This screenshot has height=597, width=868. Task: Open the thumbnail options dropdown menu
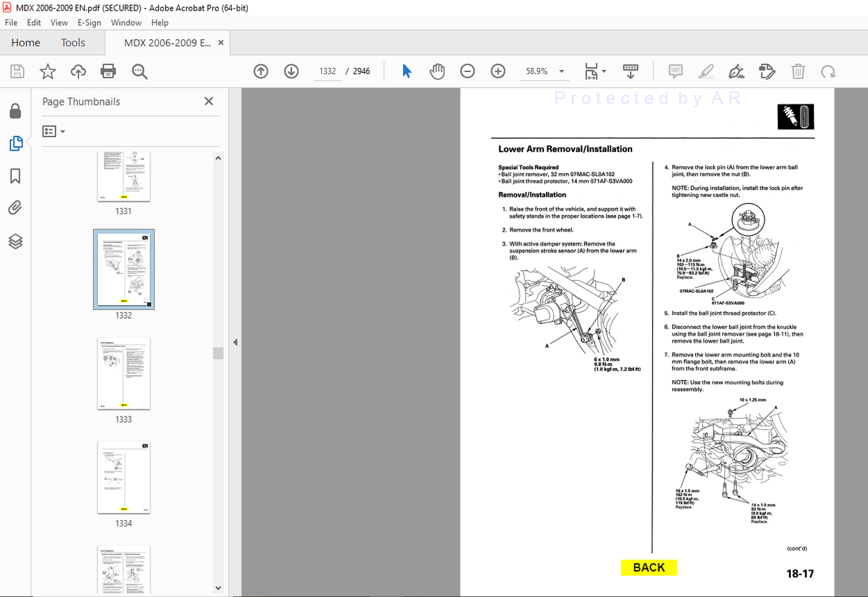pyautogui.click(x=53, y=131)
